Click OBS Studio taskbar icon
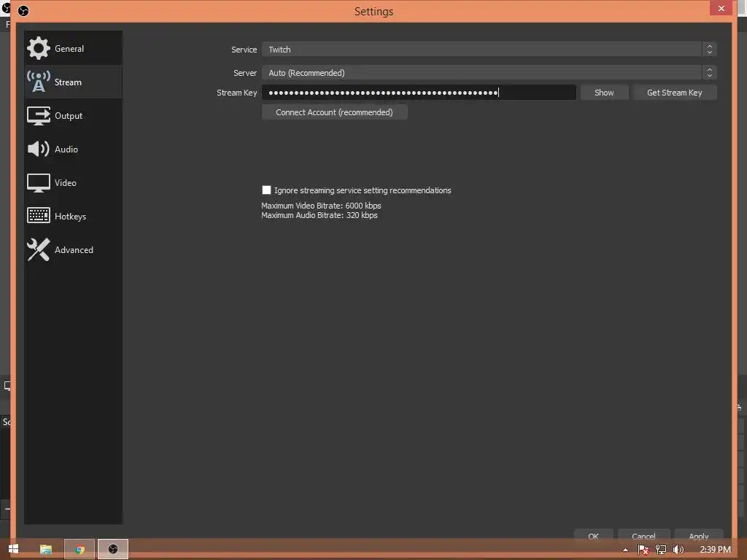This screenshot has width=747, height=560. (x=113, y=549)
